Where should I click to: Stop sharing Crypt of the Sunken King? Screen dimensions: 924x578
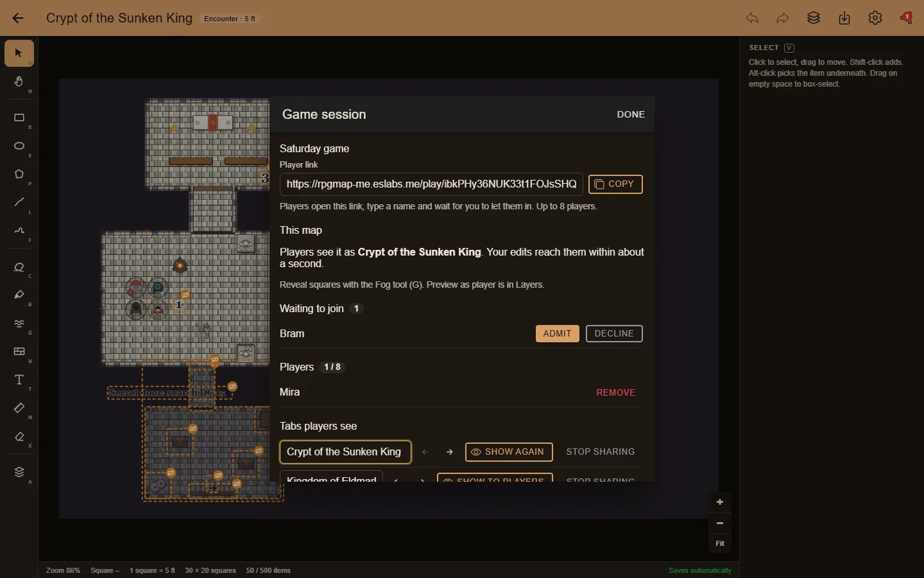601,452
